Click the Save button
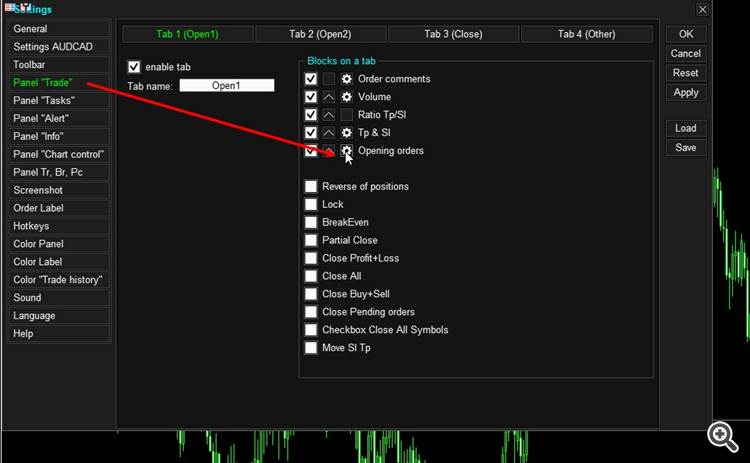The height and width of the screenshot is (463, 750). (686, 148)
